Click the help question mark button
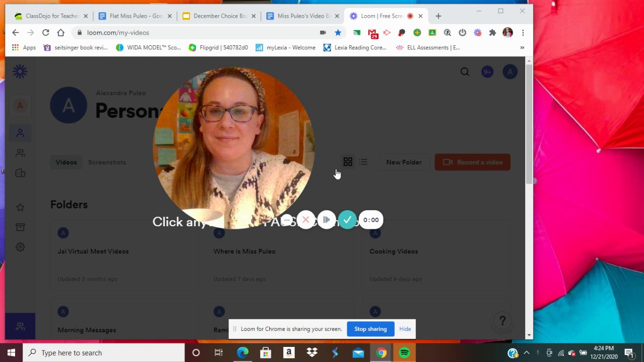644x362 pixels. (x=502, y=320)
